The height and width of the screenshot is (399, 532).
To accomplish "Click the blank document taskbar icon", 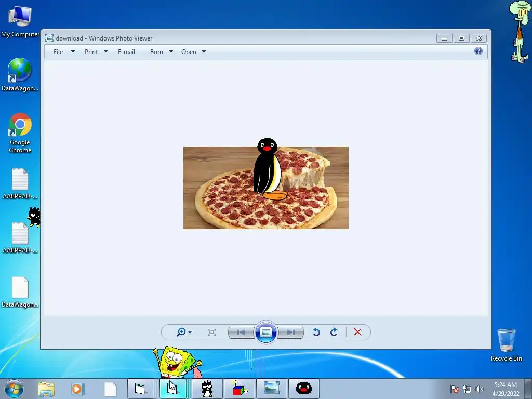I will tap(110, 389).
